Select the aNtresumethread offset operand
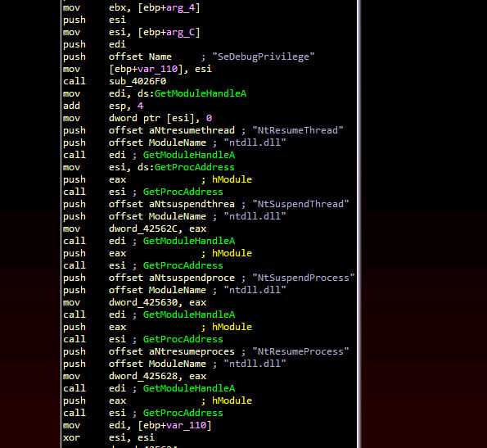The height and width of the screenshot is (448, 487). (x=192, y=130)
